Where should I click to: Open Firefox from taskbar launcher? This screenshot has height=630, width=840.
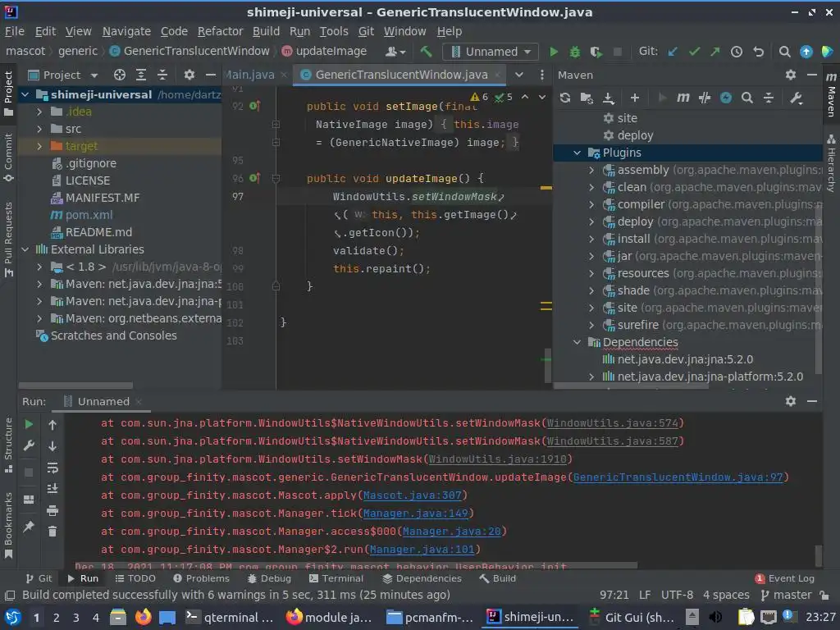(143, 617)
